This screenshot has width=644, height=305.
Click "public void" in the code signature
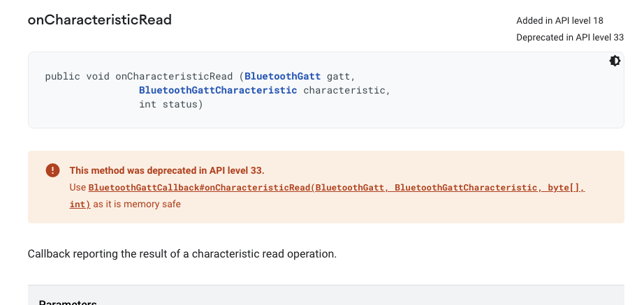point(78,76)
